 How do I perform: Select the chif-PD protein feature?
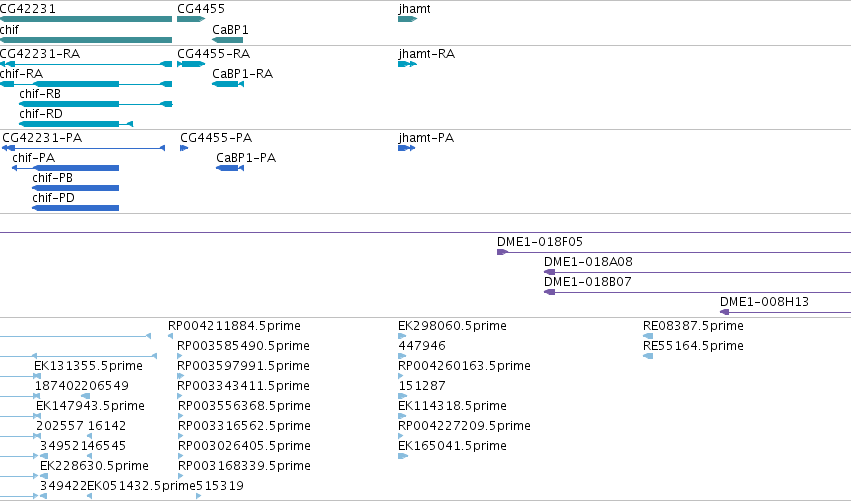[x=75, y=208]
